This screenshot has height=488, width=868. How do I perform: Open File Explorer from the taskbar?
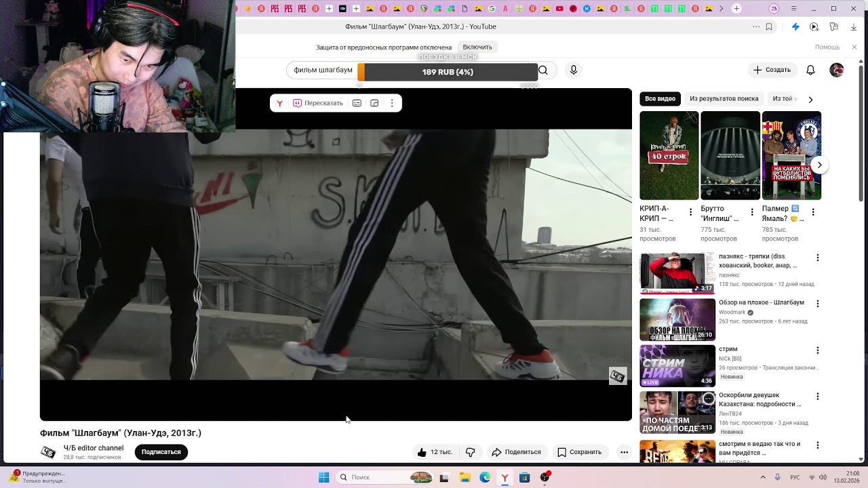coord(465,477)
